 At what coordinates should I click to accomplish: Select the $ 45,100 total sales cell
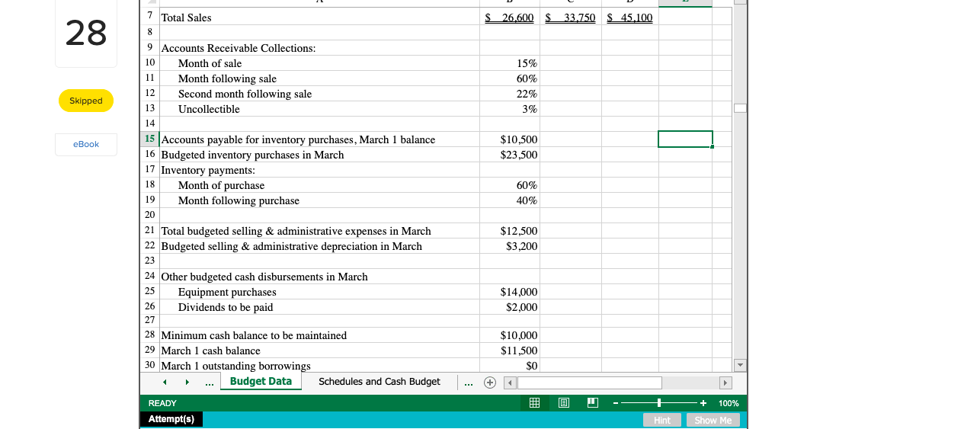tap(629, 18)
